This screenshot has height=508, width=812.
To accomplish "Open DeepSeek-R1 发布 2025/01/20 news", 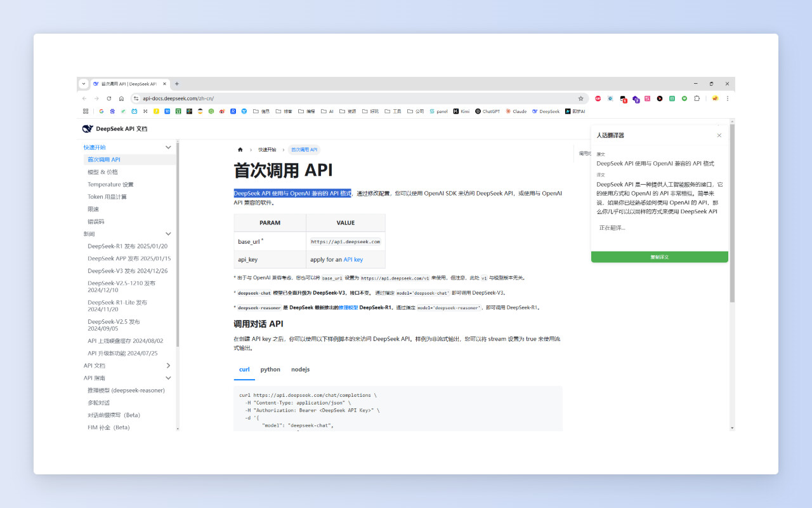I will click(x=128, y=246).
